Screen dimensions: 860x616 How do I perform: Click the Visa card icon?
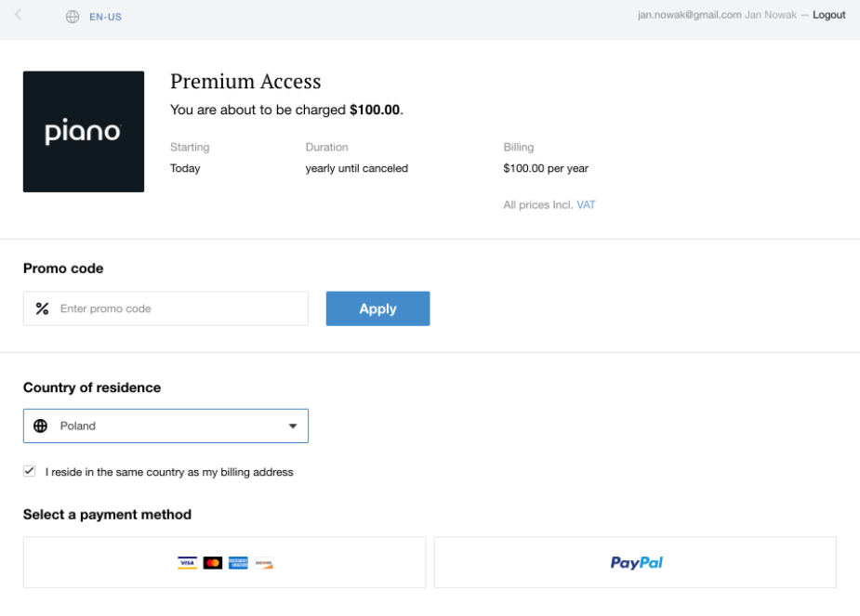pos(187,563)
